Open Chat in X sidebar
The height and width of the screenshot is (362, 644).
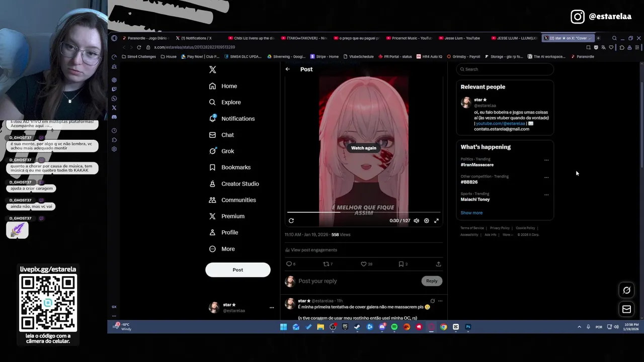221,135
